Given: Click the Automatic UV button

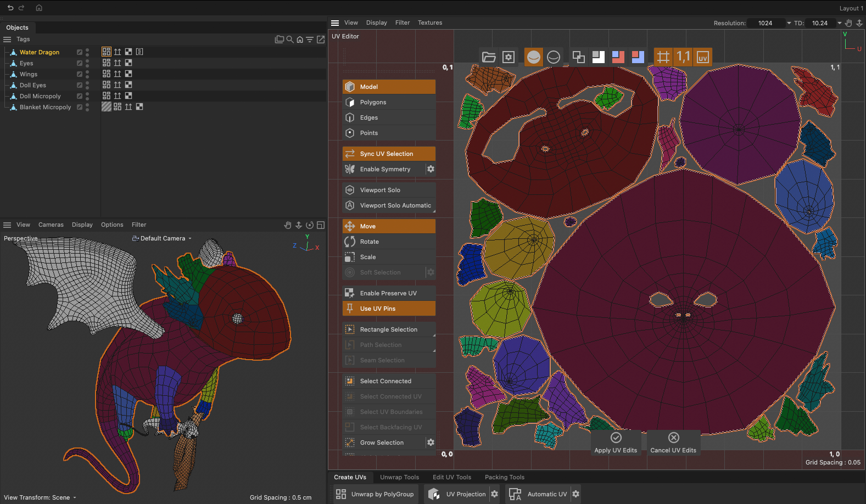Looking at the screenshot, I should pos(538,494).
